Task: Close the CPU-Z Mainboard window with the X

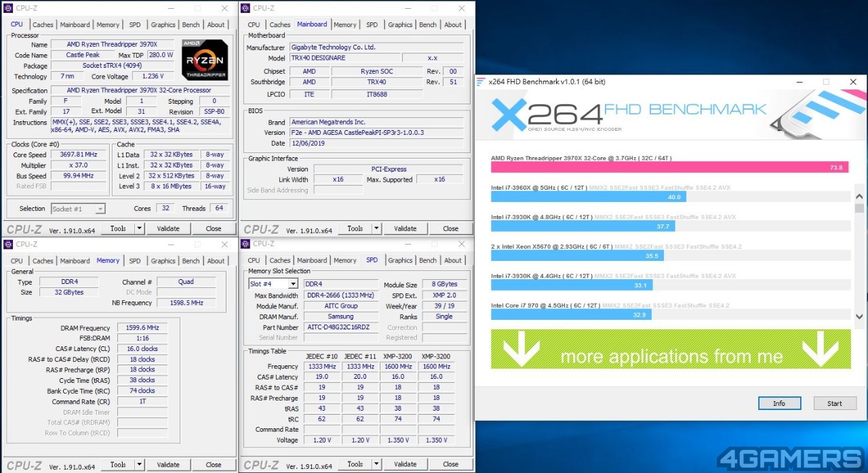Action: click(462, 8)
